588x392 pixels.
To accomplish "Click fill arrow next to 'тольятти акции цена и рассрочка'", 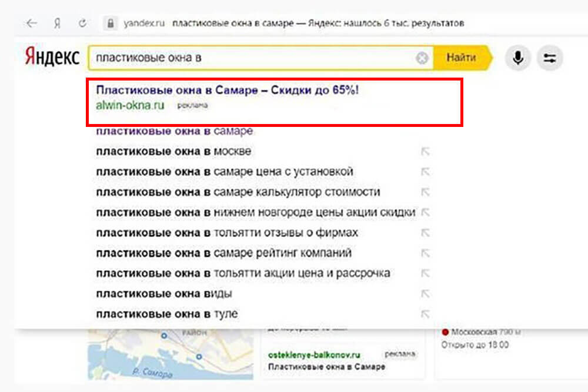I will [425, 273].
